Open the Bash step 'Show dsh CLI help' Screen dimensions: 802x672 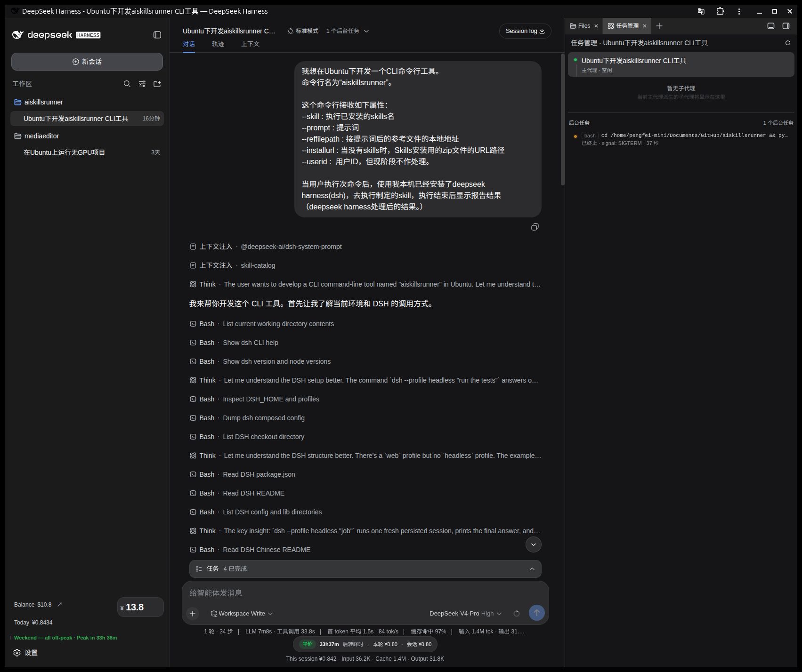click(x=234, y=343)
